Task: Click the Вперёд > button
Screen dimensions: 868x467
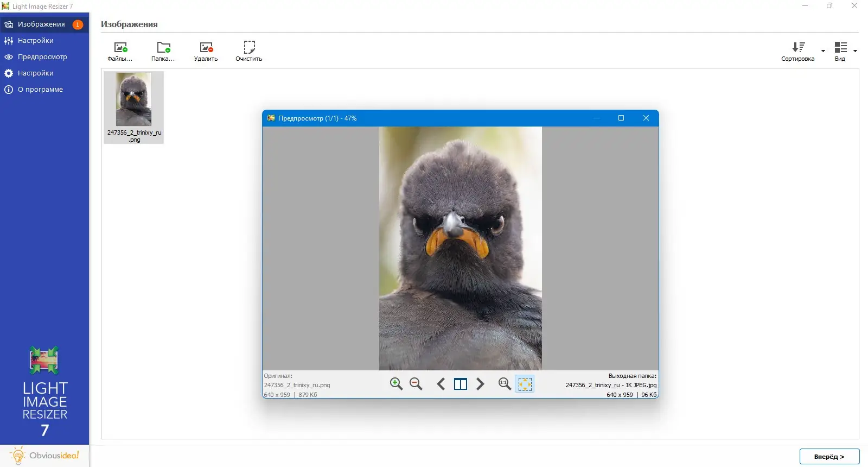Action: [x=829, y=457]
